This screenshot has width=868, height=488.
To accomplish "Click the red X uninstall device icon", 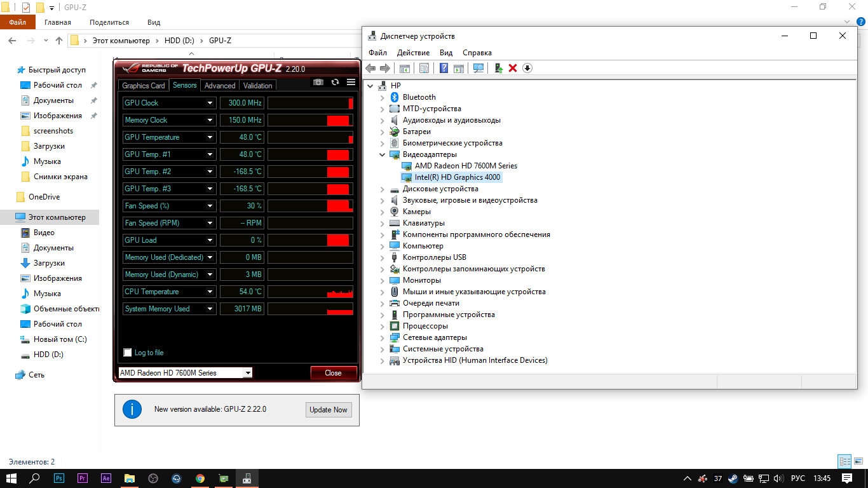I will coord(513,68).
